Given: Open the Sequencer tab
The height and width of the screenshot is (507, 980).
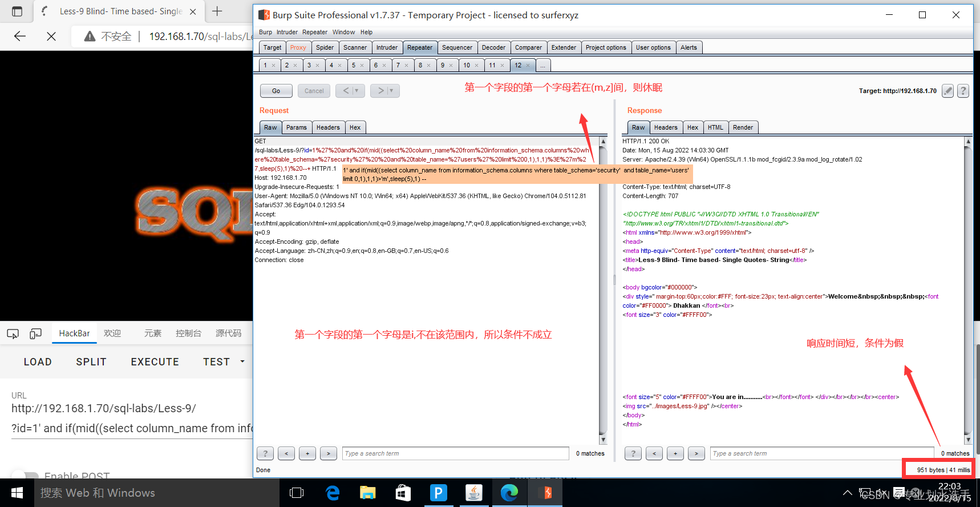Looking at the screenshot, I should coord(457,47).
